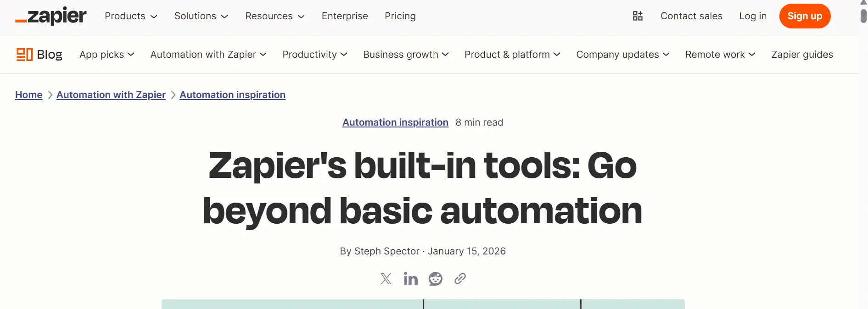
Task: Open App picks dropdown
Action: (106, 55)
